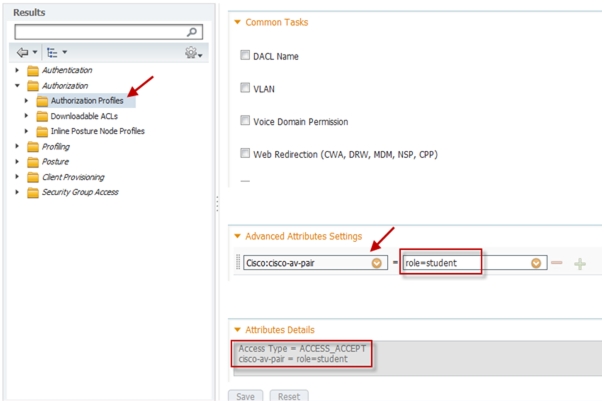This screenshot has width=604, height=401.
Task: Select Authorization Profiles in the tree
Action: point(87,101)
